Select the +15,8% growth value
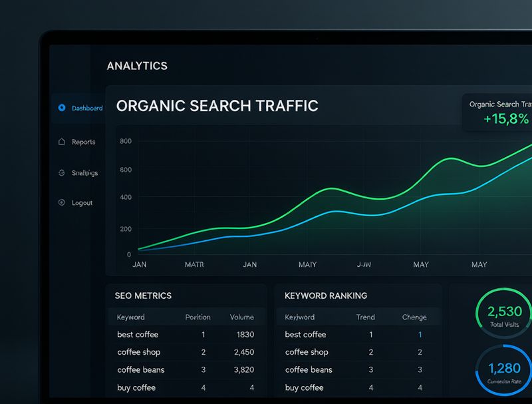 pos(506,119)
